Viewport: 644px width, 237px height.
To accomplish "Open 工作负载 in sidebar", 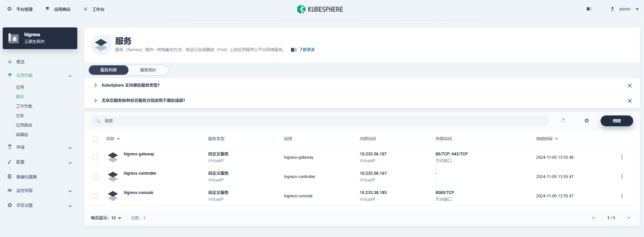I will [24, 106].
